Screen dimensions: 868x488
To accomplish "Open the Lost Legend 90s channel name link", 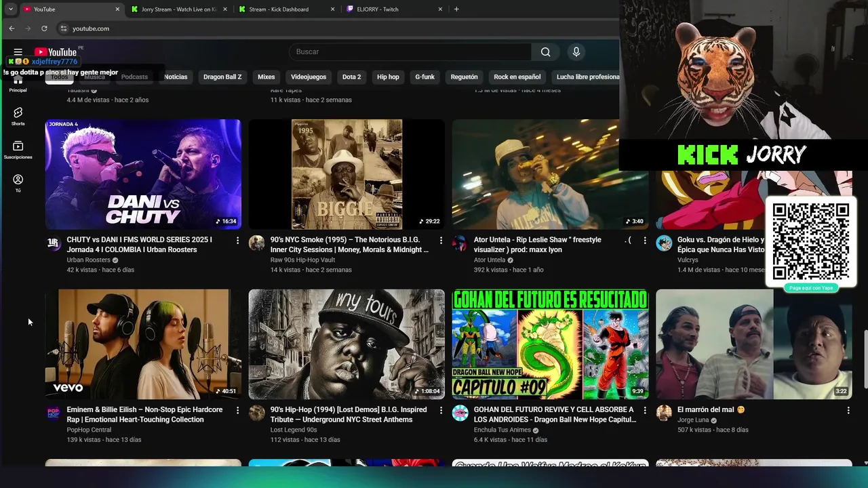I will tap(294, 430).
